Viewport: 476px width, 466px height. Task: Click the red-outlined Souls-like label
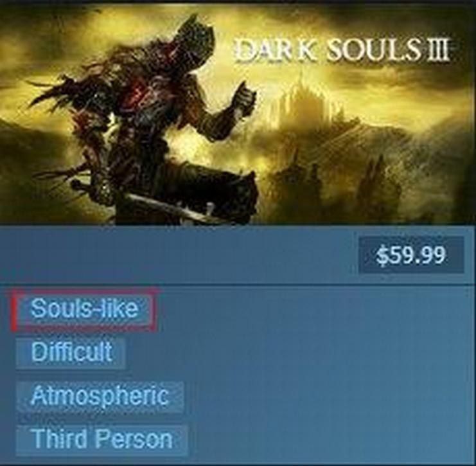(x=84, y=309)
